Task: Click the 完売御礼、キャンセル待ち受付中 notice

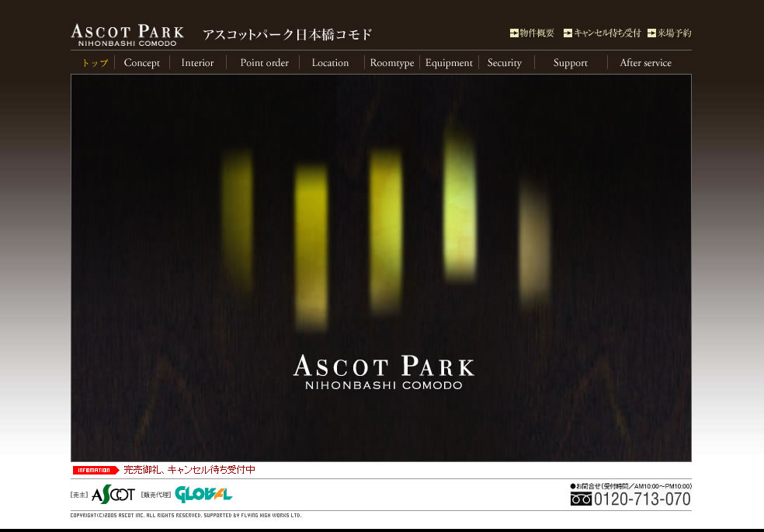Action: click(x=189, y=470)
